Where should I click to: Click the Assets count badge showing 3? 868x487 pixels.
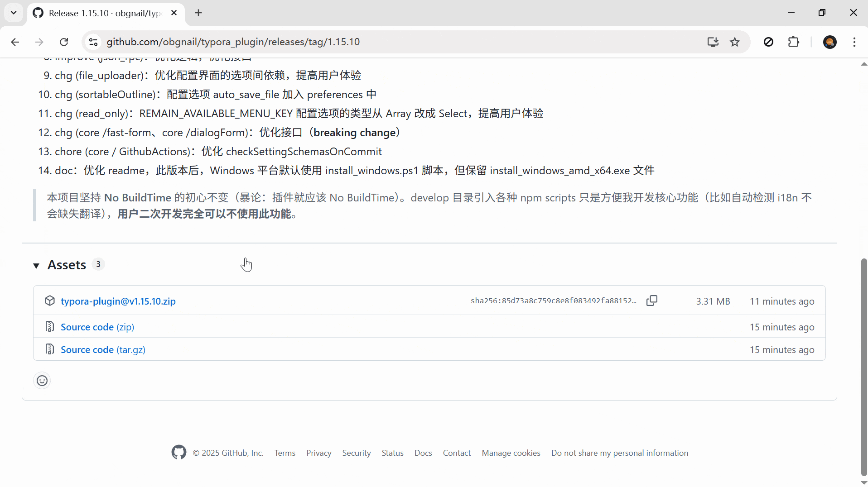pos(98,264)
